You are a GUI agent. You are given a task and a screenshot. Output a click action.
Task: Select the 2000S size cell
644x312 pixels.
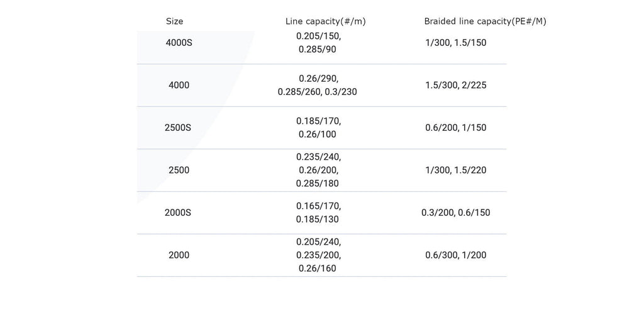(x=177, y=213)
